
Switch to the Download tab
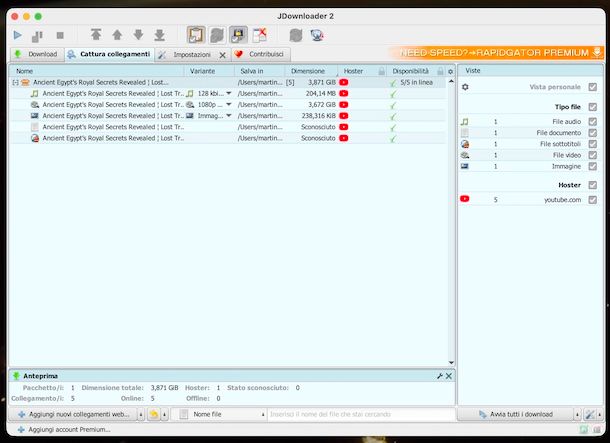(x=36, y=54)
